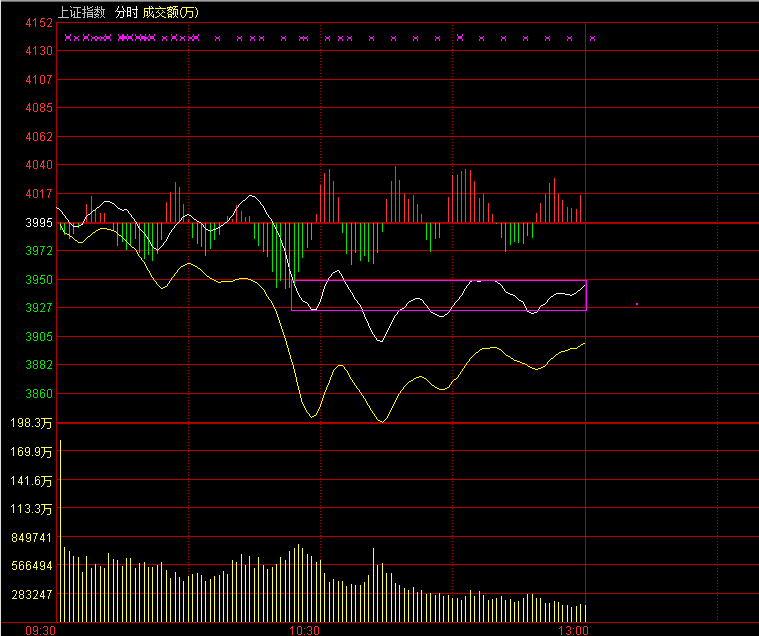Click the right end of white price line
This screenshot has width=759, height=636.
(x=585, y=287)
